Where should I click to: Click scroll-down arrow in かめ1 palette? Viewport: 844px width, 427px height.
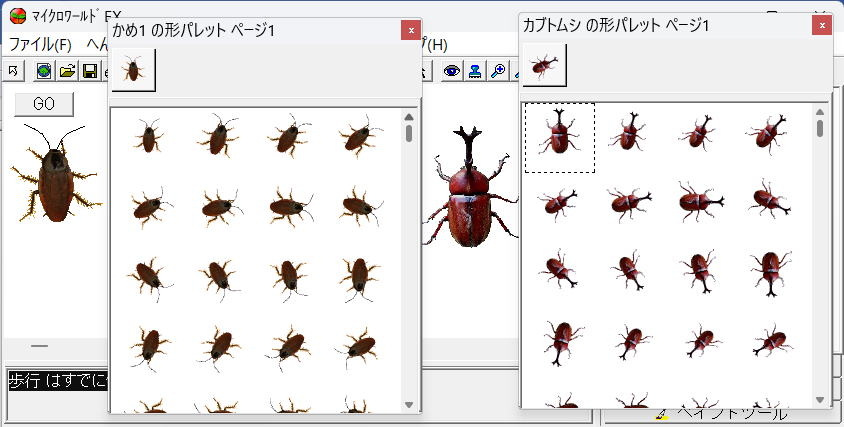(409, 405)
